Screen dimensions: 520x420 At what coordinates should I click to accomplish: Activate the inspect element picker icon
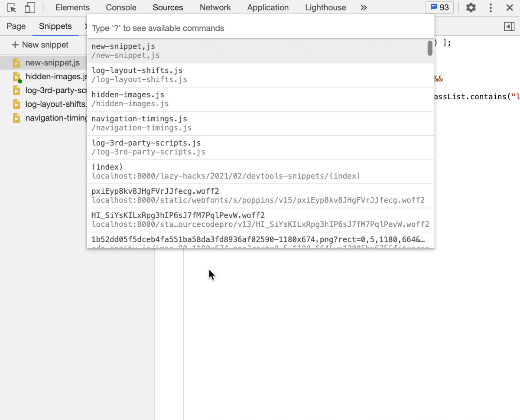(12, 8)
